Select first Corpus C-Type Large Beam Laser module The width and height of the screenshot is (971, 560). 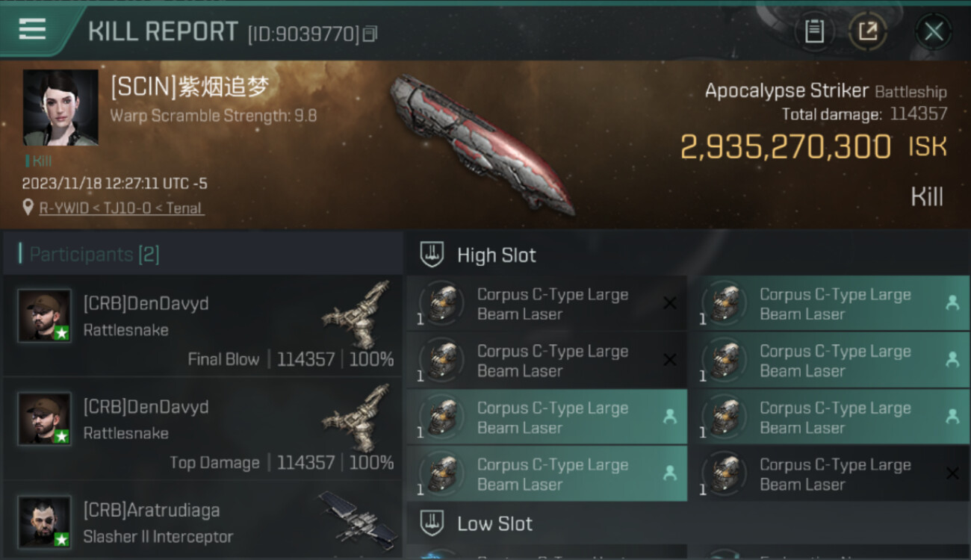point(547,304)
